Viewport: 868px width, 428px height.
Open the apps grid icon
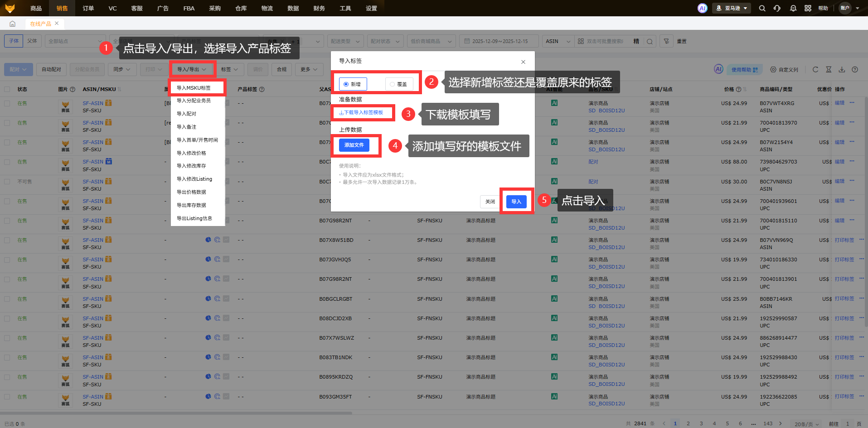point(808,8)
